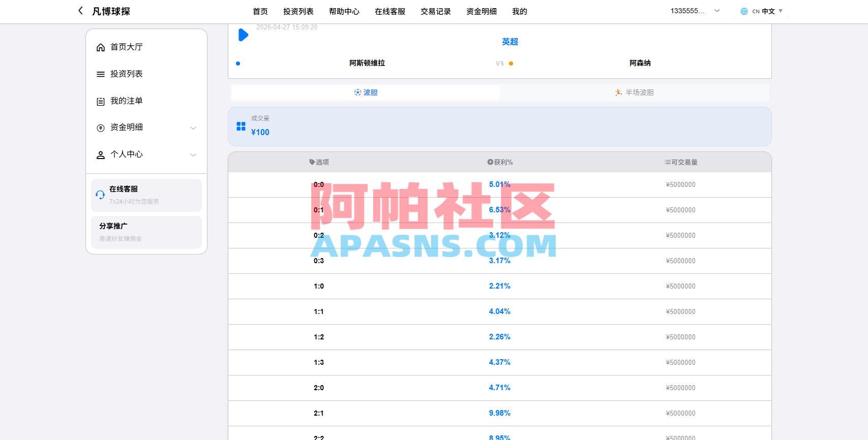Click the soccer ball icon on 波胆 tab
This screenshot has width=868, height=440.
pyautogui.click(x=357, y=92)
